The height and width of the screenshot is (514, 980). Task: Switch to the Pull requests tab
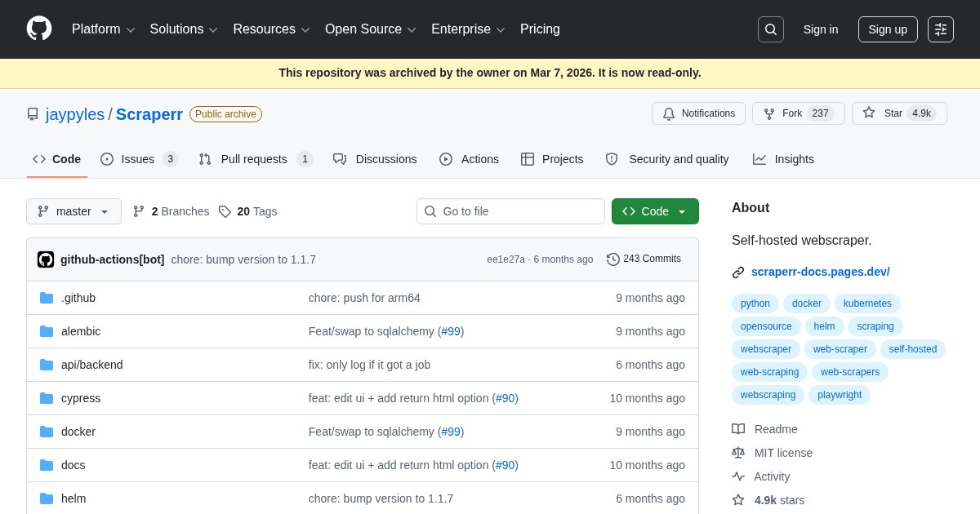[x=256, y=159]
